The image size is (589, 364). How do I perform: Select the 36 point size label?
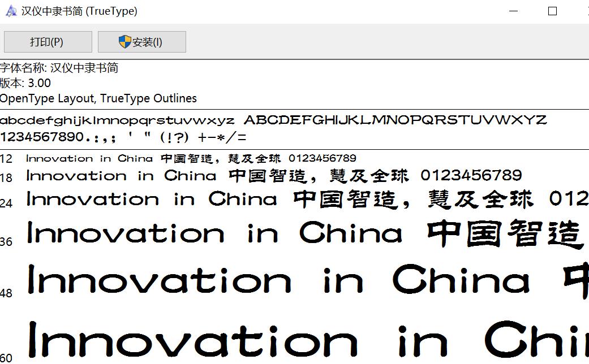coord(6,242)
